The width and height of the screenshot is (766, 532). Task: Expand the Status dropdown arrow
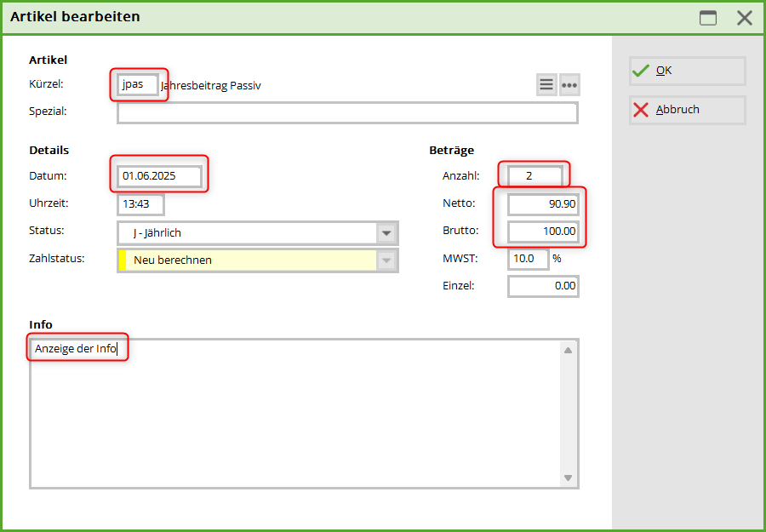[x=386, y=233]
